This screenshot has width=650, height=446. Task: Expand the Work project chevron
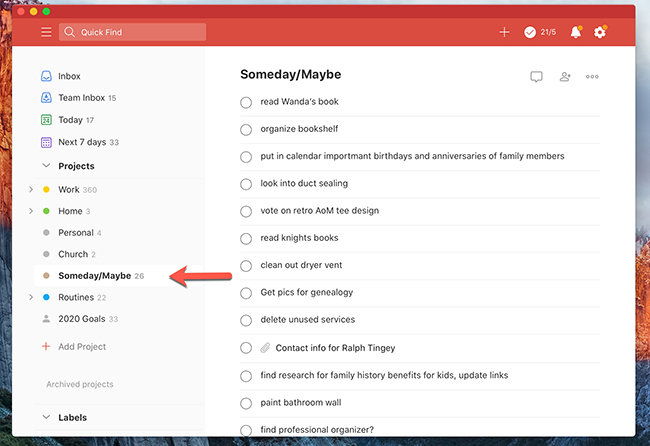click(31, 189)
